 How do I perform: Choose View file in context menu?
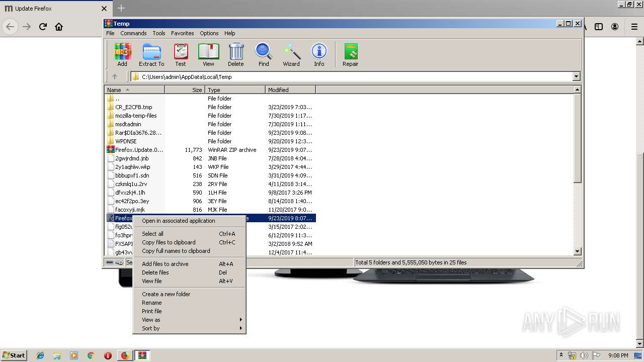pyautogui.click(x=189, y=281)
